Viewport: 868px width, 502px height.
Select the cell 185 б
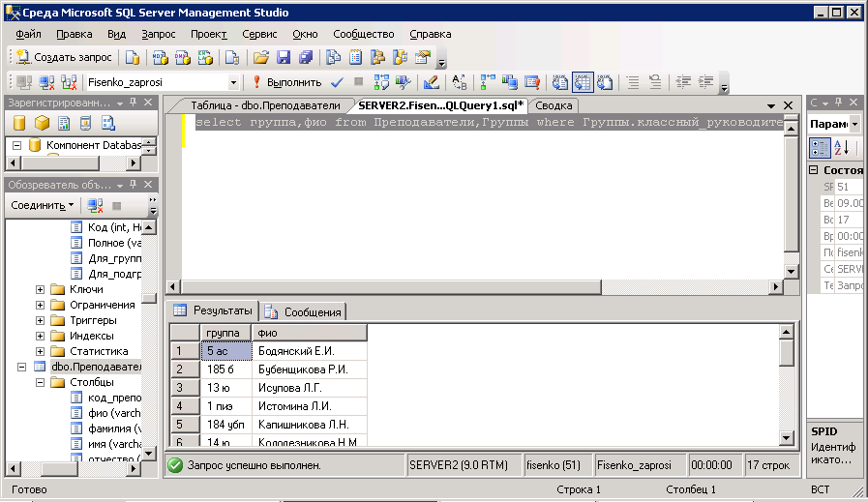(225, 369)
